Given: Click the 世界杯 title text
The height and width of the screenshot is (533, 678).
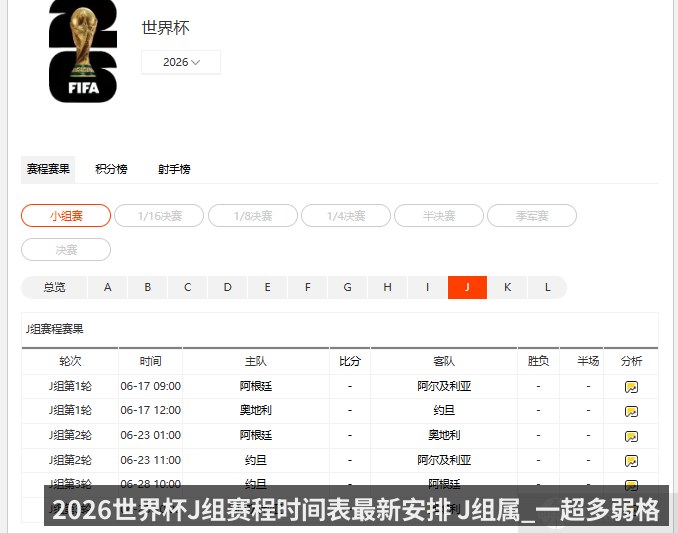Looking at the screenshot, I should 166,28.
